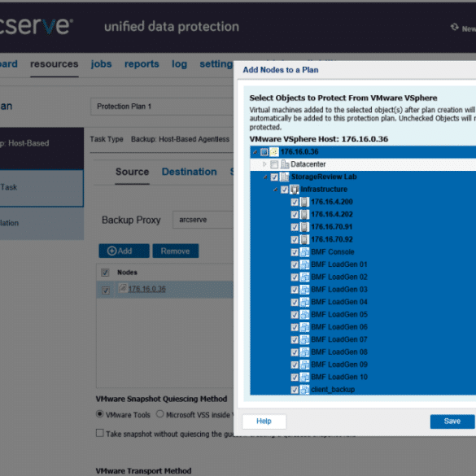Open the 176.16.0.36 node link
Image resolution: width=476 pixels, height=476 pixels.
click(x=147, y=289)
